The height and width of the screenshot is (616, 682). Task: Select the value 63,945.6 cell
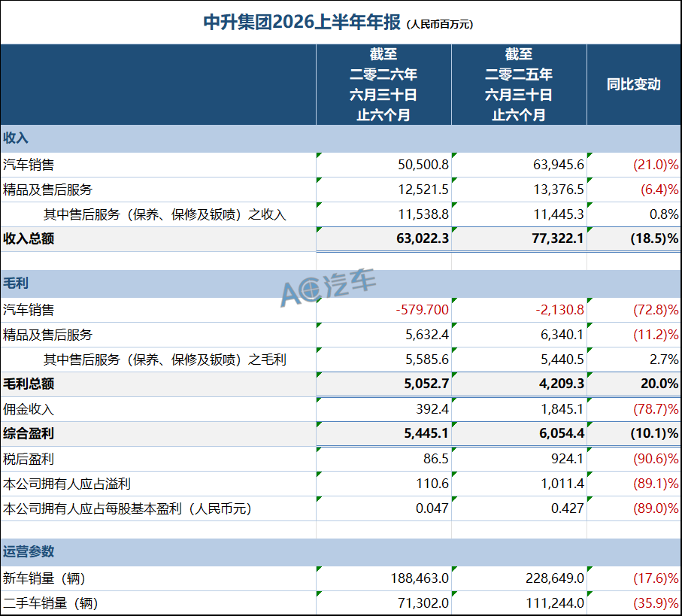[519, 165]
